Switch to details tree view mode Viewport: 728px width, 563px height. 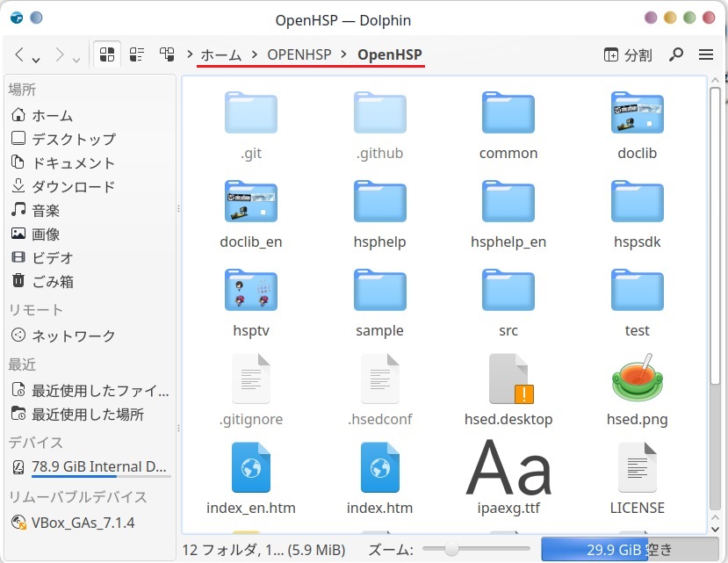click(167, 54)
